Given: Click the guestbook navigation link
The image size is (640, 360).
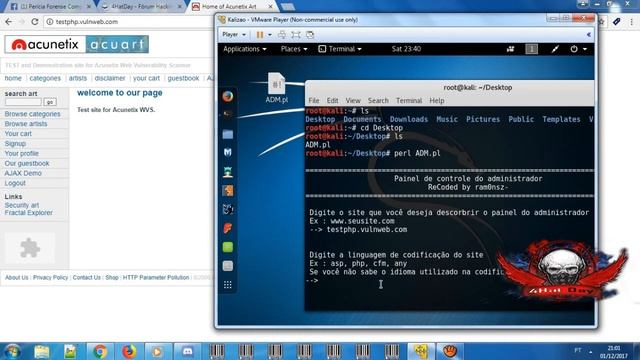Looking at the screenshot, I should [183, 78].
